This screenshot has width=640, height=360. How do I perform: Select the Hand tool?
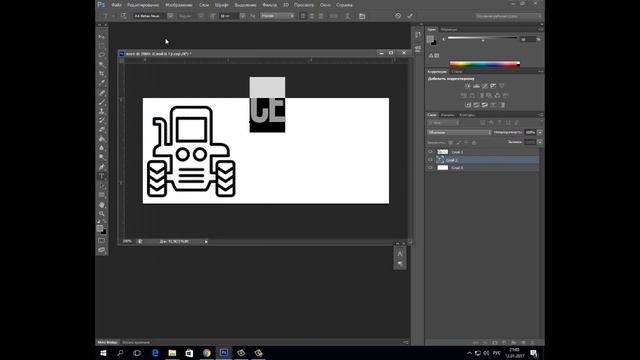coord(102,204)
